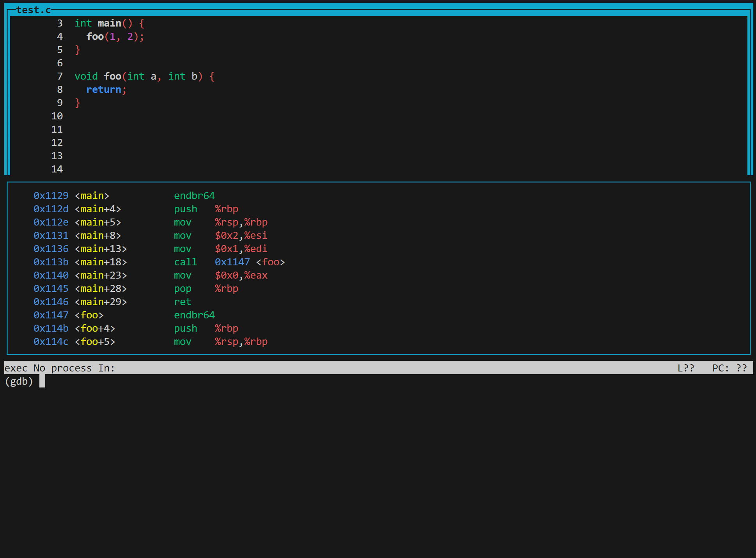This screenshot has width=756, height=558.
Task: Click the PC: ?? status indicator
Action: (729, 368)
